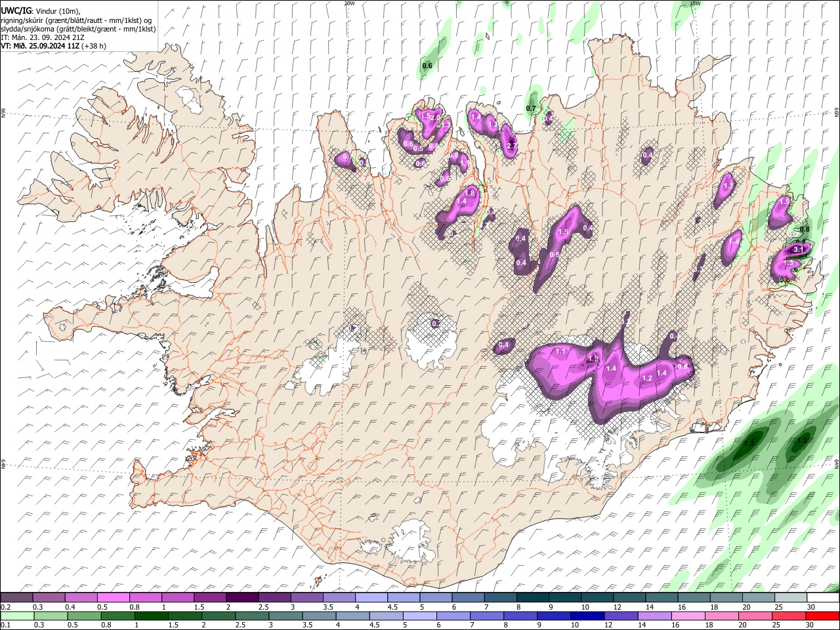Viewport: 840px width, 630px height.
Task: Click the darkest green rain swatch labeled 1
Action: [x=151, y=616]
